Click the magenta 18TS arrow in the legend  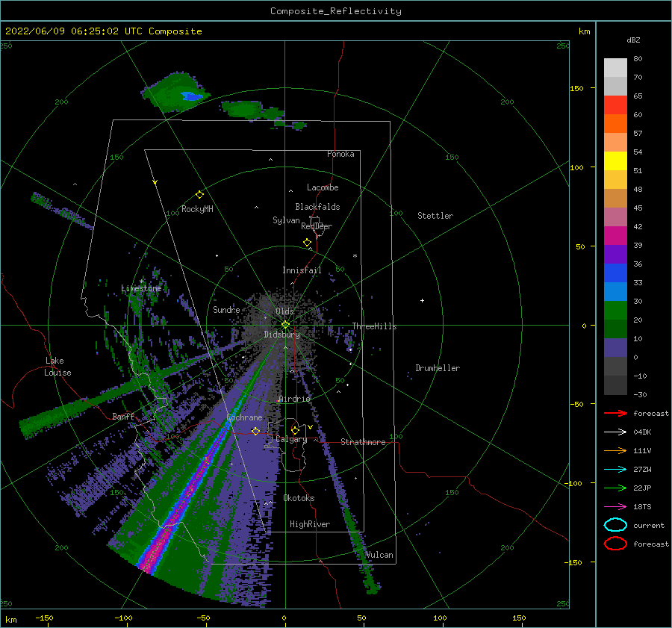tap(615, 507)
